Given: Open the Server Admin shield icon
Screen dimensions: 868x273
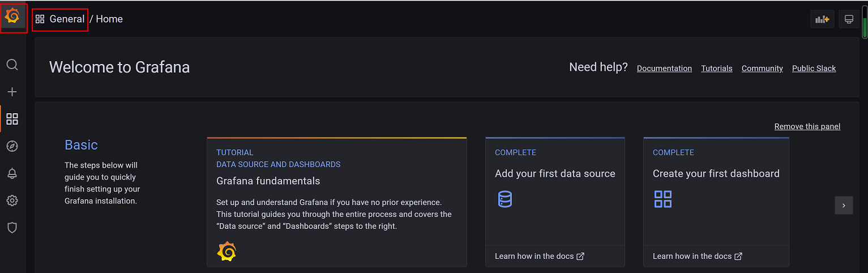Looking at the screenshot, I should coord(12,228).
